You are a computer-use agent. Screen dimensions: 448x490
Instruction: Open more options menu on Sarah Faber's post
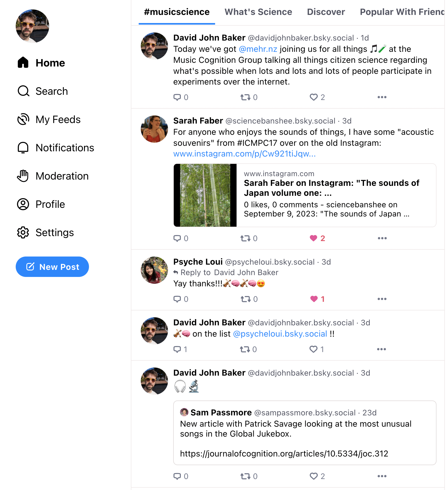tap(382, 238)
